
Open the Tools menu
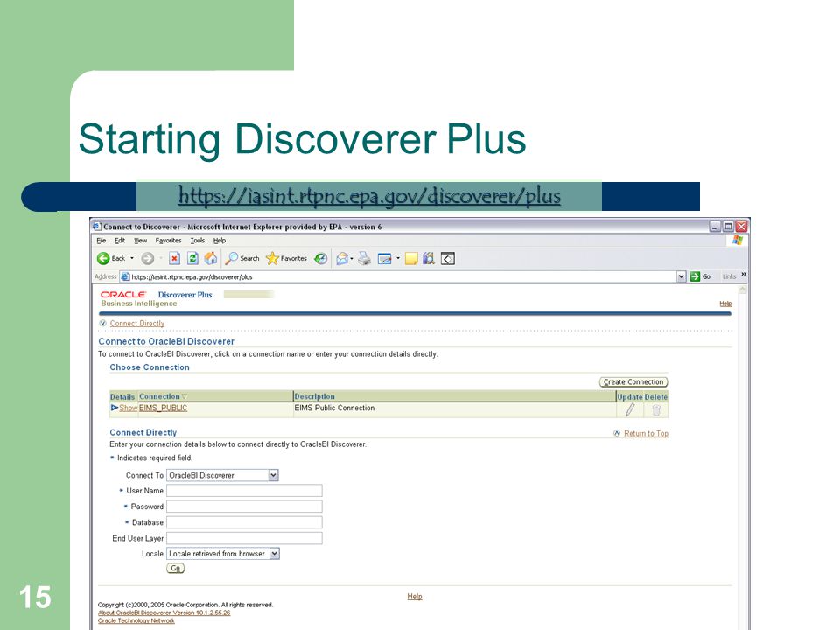pyautogui.click(x=198, y=241)
